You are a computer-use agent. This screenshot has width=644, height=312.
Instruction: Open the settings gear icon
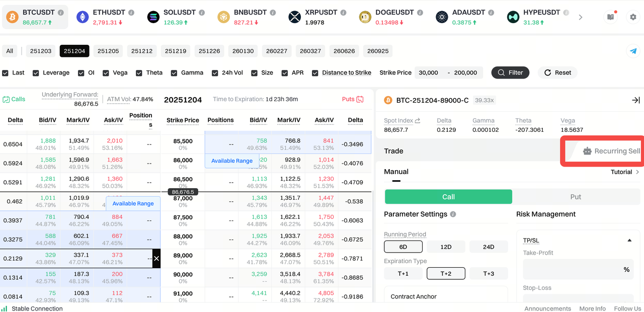pos(633,17)
